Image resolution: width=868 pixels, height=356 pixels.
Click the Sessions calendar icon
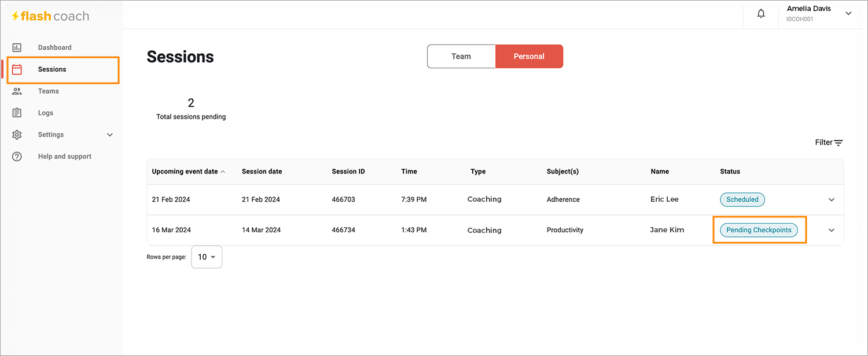click(17, 69)
